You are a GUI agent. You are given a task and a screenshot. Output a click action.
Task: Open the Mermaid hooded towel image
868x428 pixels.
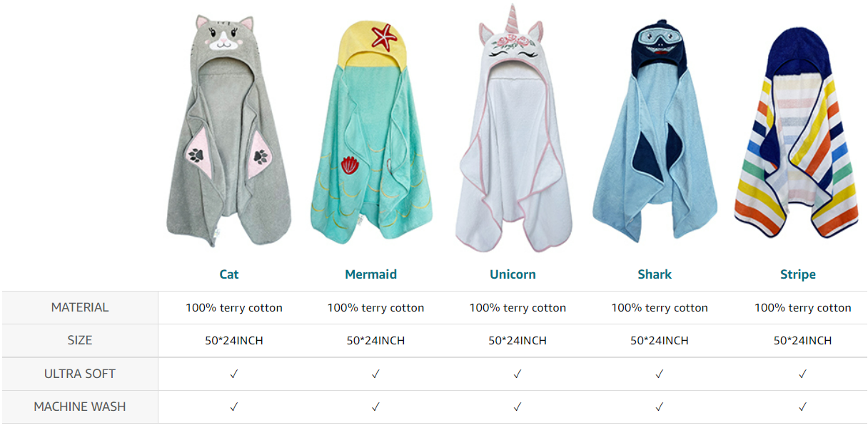pyautogui.click(x=371, y=132)
